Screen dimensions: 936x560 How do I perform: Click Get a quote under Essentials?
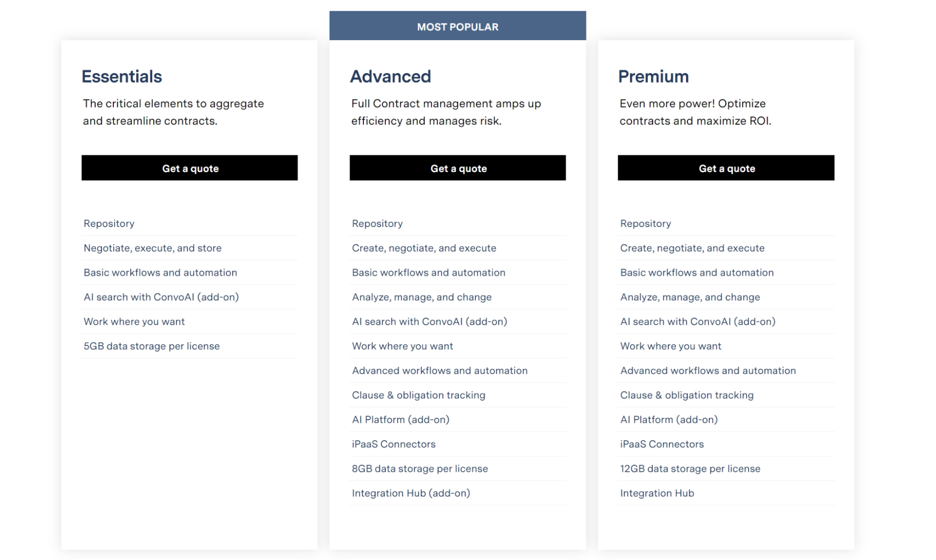[190, 168]
